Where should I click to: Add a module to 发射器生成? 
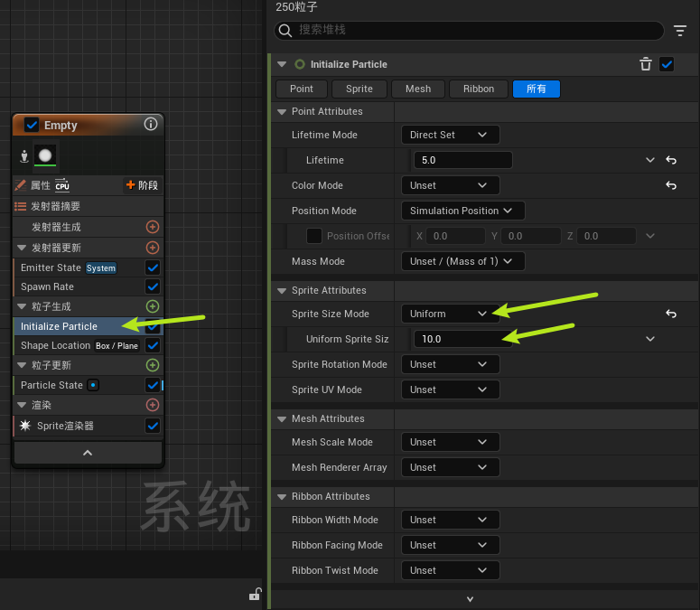point(153,227)
